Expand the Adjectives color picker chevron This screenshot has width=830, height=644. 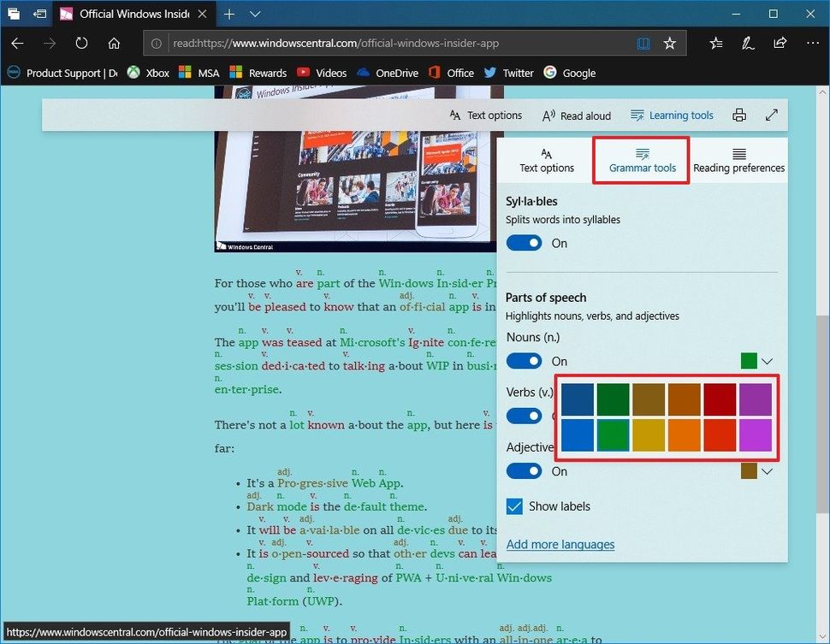tap(766, 471)
